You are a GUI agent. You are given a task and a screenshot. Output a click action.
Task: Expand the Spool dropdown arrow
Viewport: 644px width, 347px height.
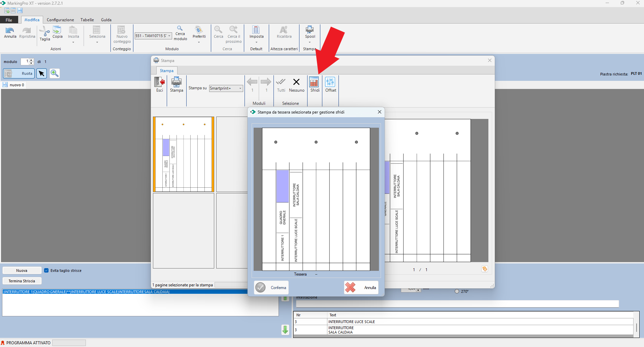310,42
